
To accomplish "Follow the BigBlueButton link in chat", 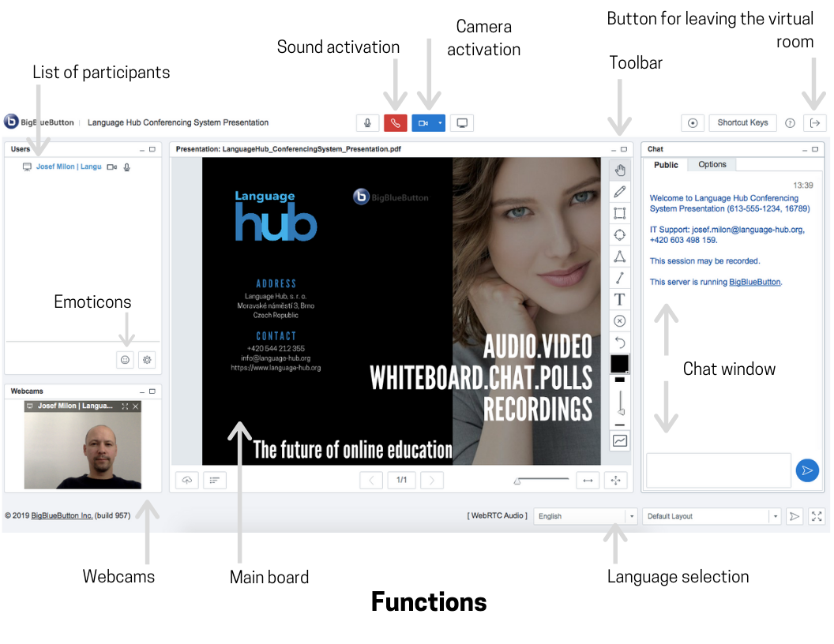I will click(x=754, y=282).
